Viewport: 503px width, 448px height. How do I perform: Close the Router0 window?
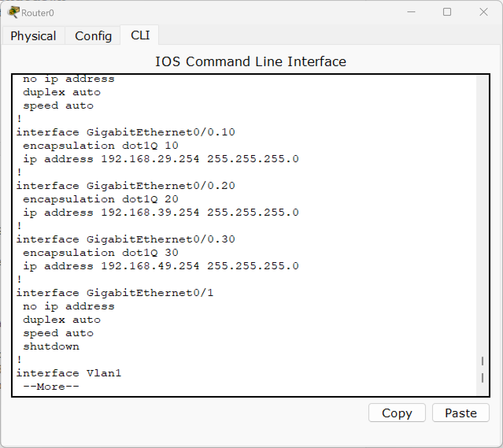tap(484, 12)
